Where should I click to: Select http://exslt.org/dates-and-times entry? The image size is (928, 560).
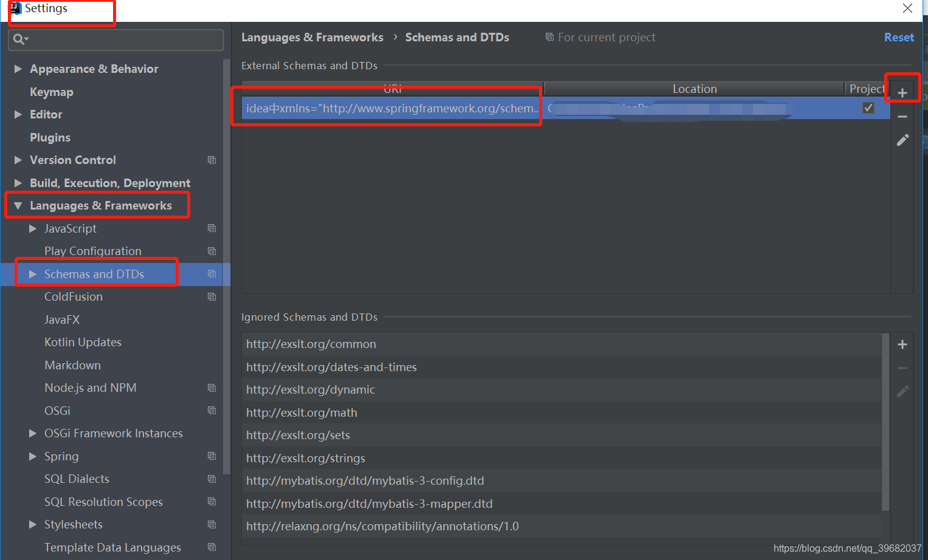562,367
